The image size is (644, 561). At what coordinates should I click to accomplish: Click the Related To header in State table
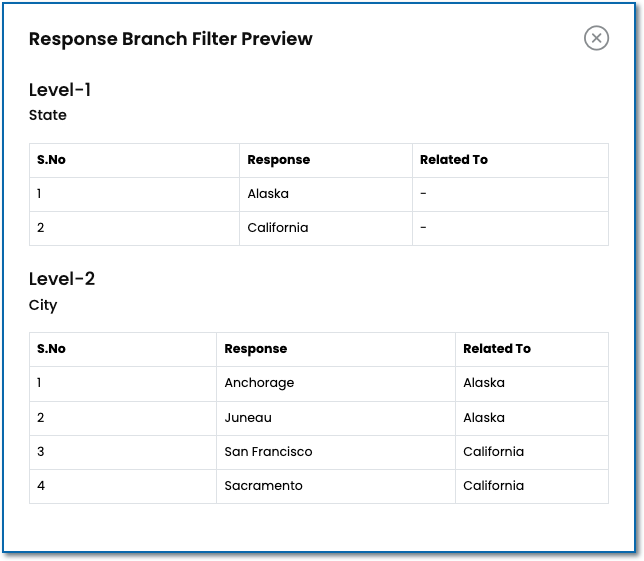click(x=453, y=160)
